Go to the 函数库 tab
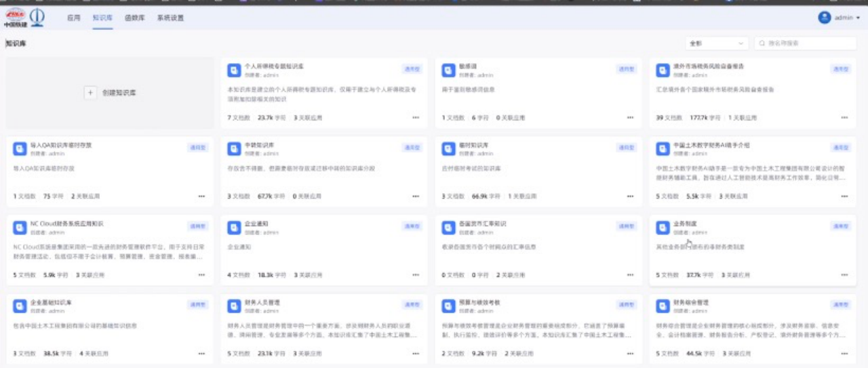 point(135,18)
